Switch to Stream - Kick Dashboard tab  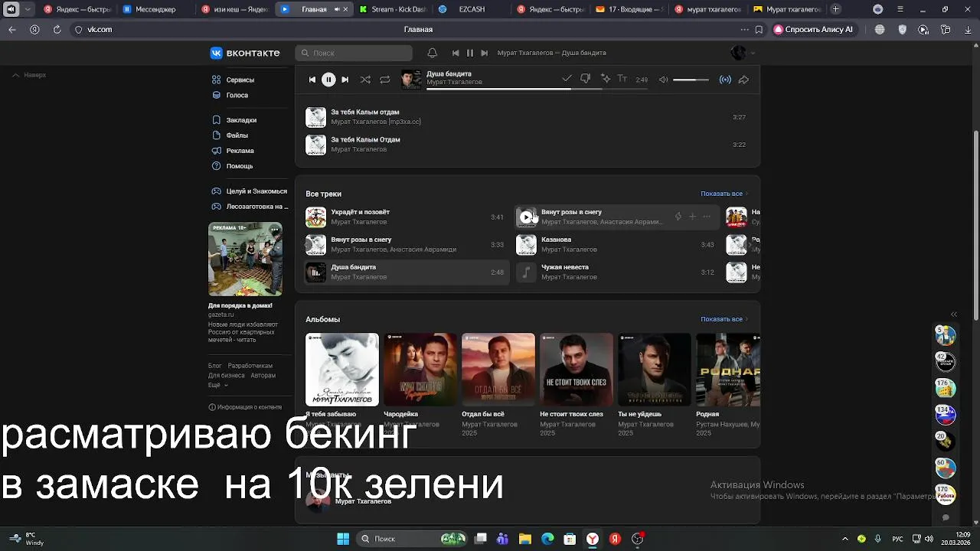392,9
